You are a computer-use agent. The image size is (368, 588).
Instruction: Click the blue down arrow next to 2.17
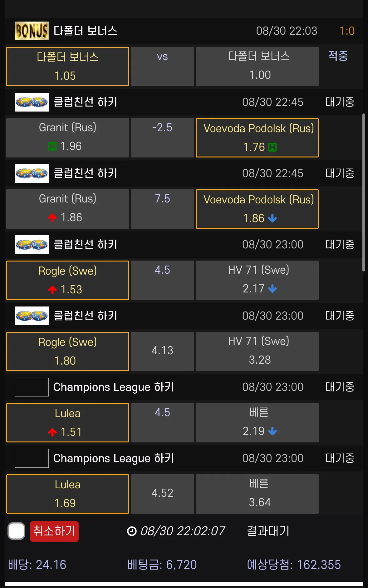272,289
